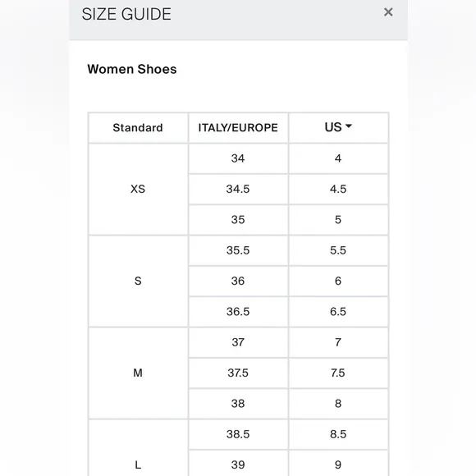The height and width of the screenshot is (476, 476).
Task: Select the S standard size cell
Action: 138,281
